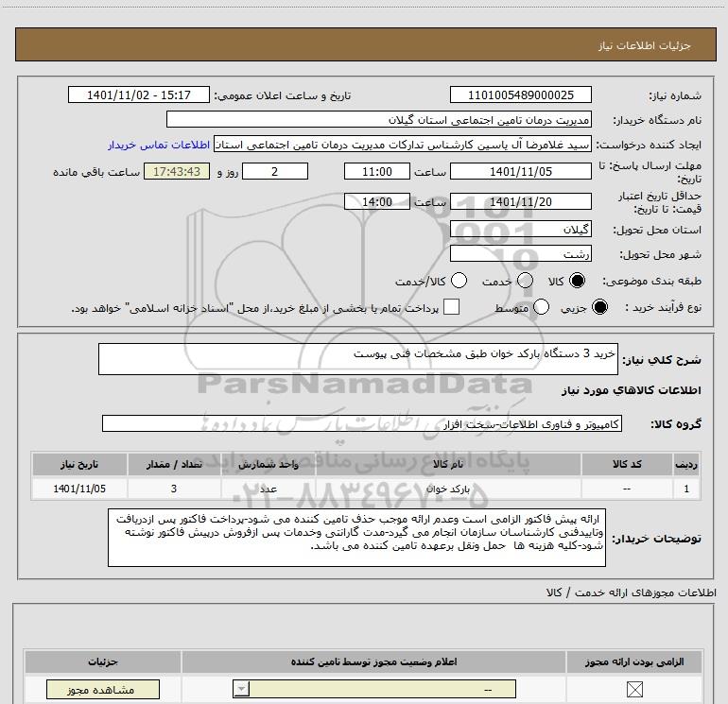Click the اطلاعات کالاهای مورد نیاز heading
This screenshot has height=704, width=728.
point(632,390)
